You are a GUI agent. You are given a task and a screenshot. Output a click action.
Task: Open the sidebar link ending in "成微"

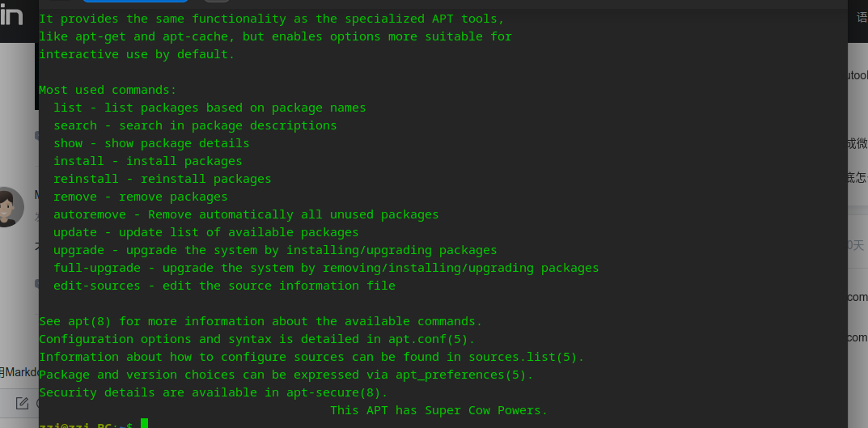coord(856,143)
